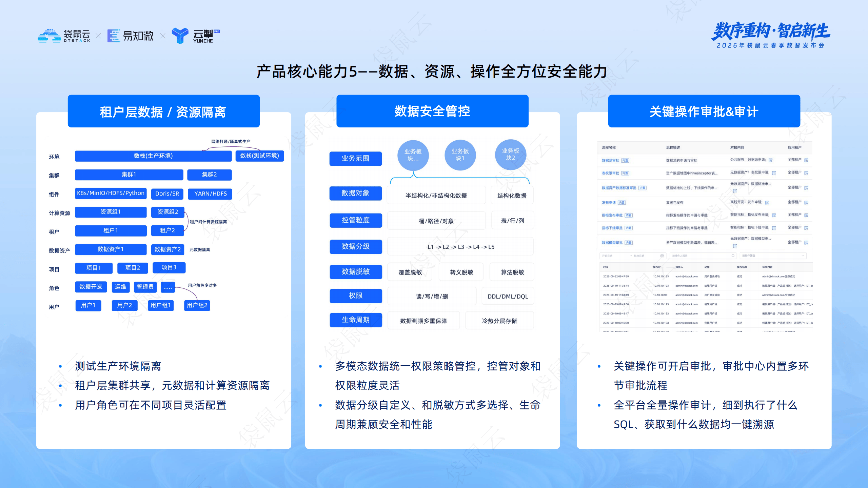Viewport: 868px width, 488px height.
Task: Open the 发布申请 link
Action: 609,203
